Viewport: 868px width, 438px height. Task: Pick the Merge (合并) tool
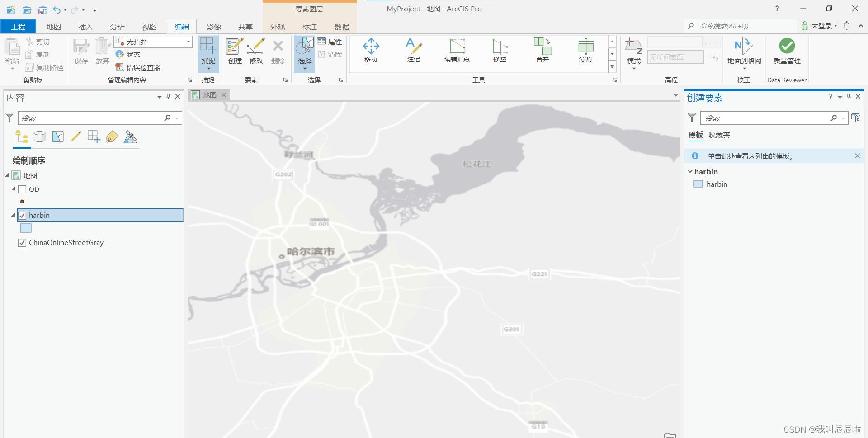click(542, 50)
